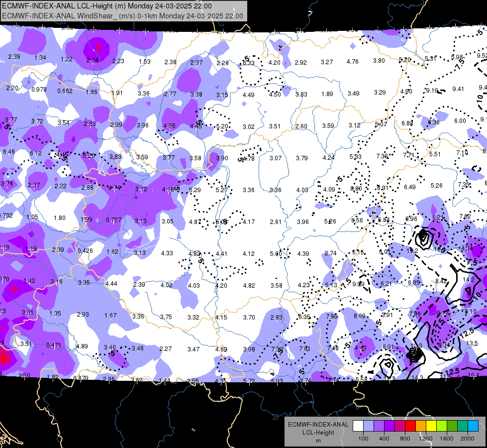487x448 pixels.
Task: Click the grid value 2.74
Action: click(330, 253)
